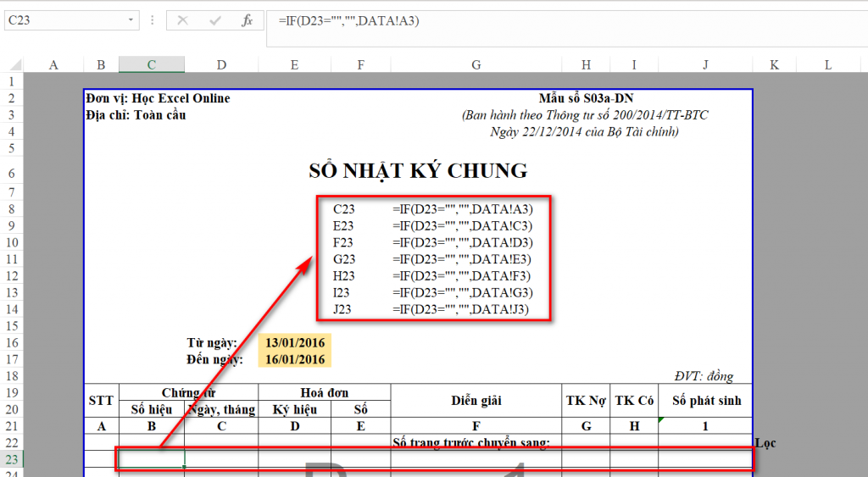
Task: Click the 'Diễn giải' table header
Action: click(476, 401)
